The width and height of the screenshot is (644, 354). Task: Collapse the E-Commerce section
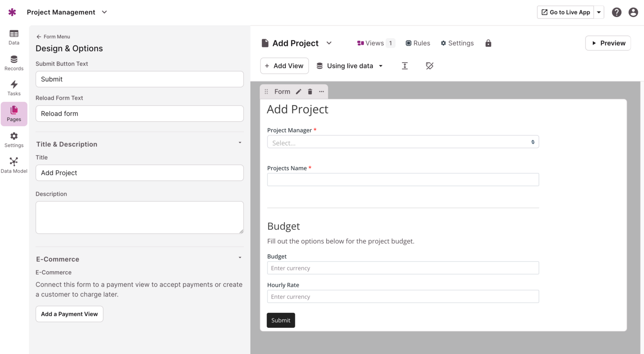pos(240,258)
